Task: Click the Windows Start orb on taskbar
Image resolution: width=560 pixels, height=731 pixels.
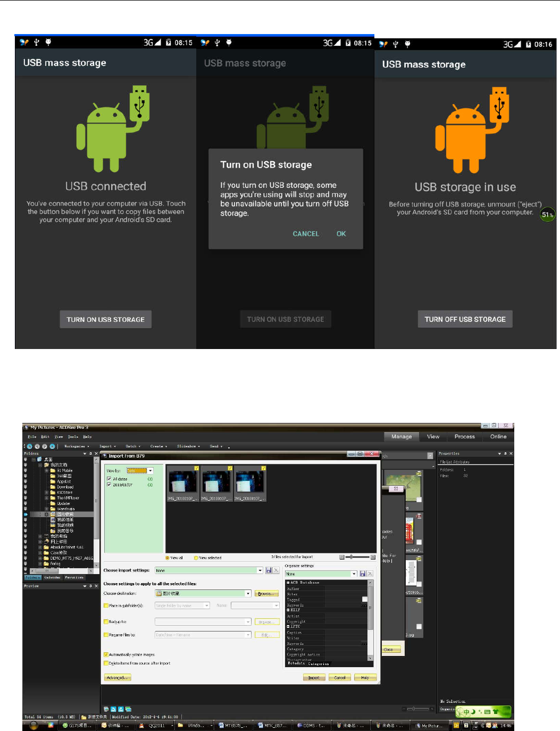Action: coord(34,725)
